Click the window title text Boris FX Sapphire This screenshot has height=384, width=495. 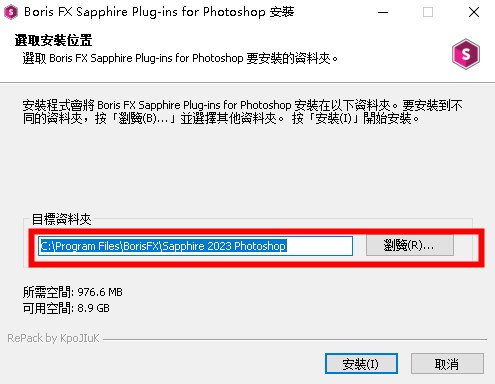pos(159,12)
